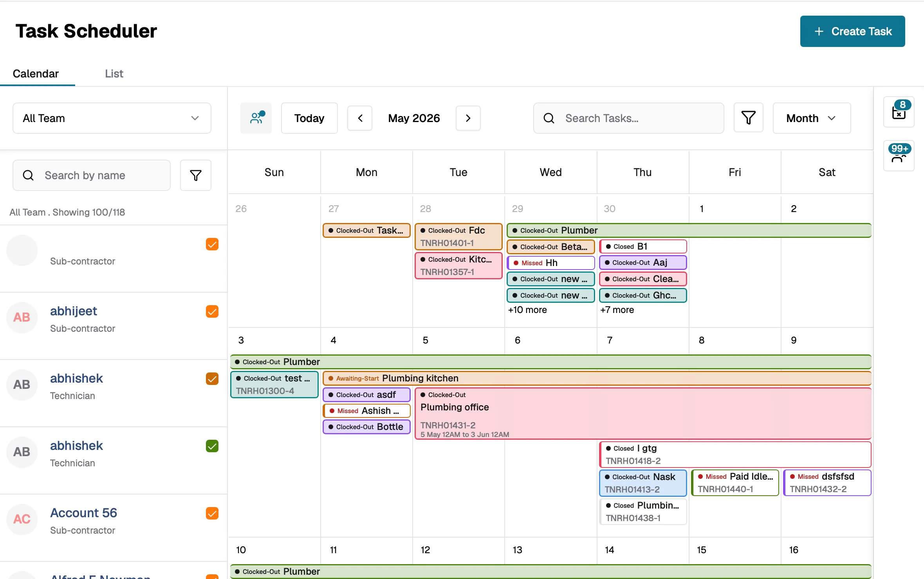Toggle green checkbox for second abhishek
Viewport: 924px width, 579px height.
(x=212, y=446)
